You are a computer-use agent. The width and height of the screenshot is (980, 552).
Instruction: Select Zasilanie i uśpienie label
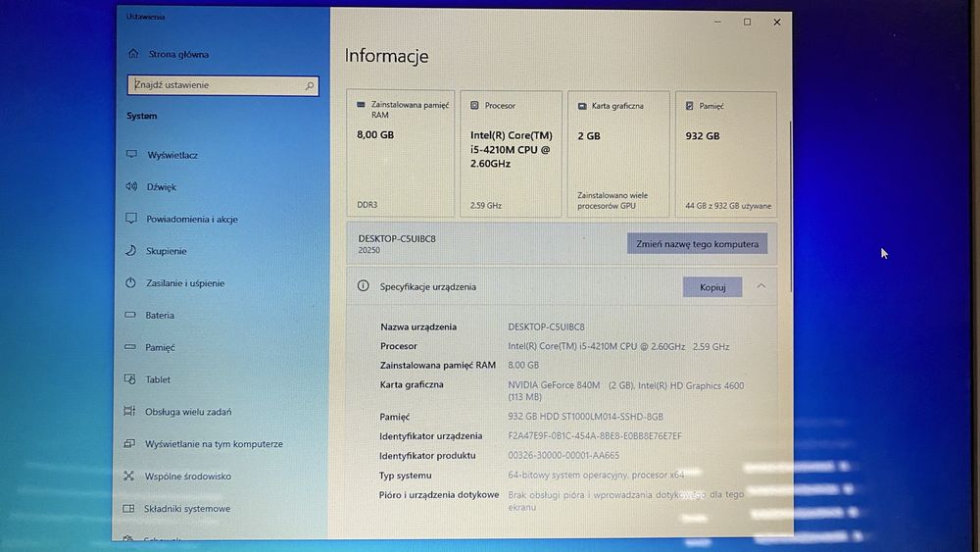click(185, 283)
